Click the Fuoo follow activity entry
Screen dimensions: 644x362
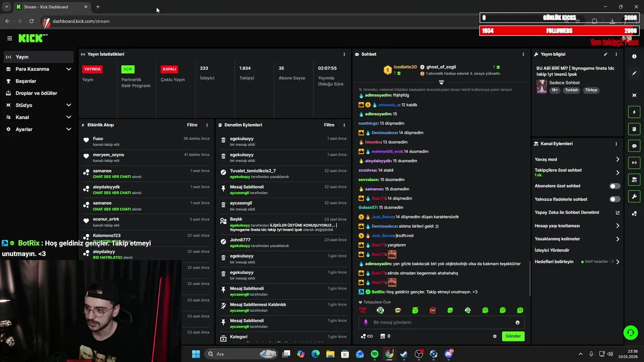pos(146,141)
